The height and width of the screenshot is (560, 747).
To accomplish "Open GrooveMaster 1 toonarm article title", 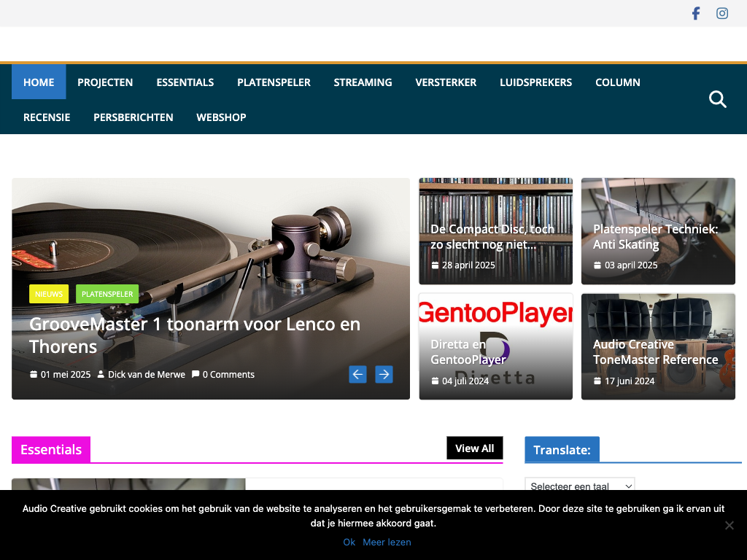I will tap(195, 335).
